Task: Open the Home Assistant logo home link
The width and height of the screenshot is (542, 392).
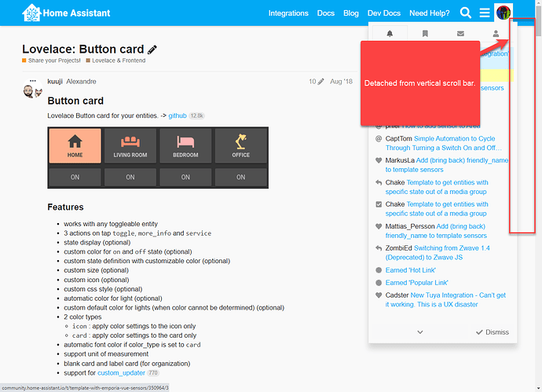Action: click(66, 13)
